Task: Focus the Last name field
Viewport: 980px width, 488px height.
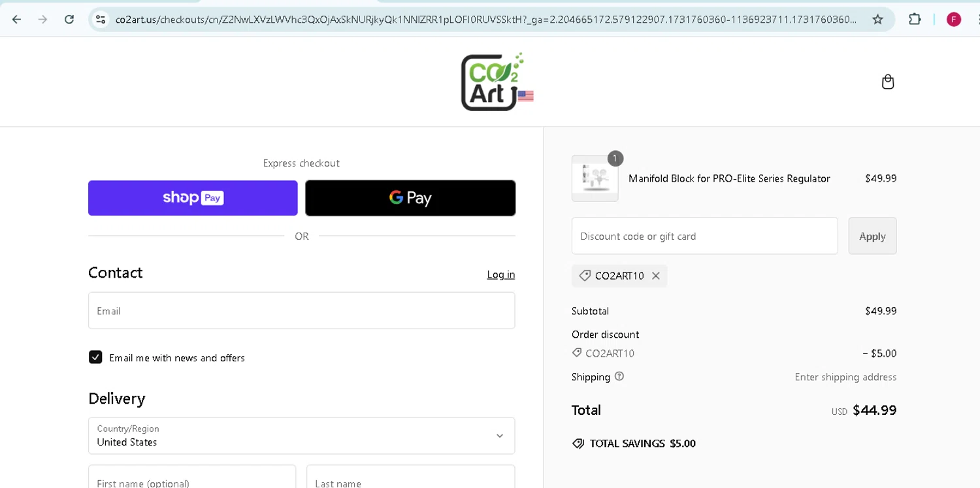Action: pos(410,476)
